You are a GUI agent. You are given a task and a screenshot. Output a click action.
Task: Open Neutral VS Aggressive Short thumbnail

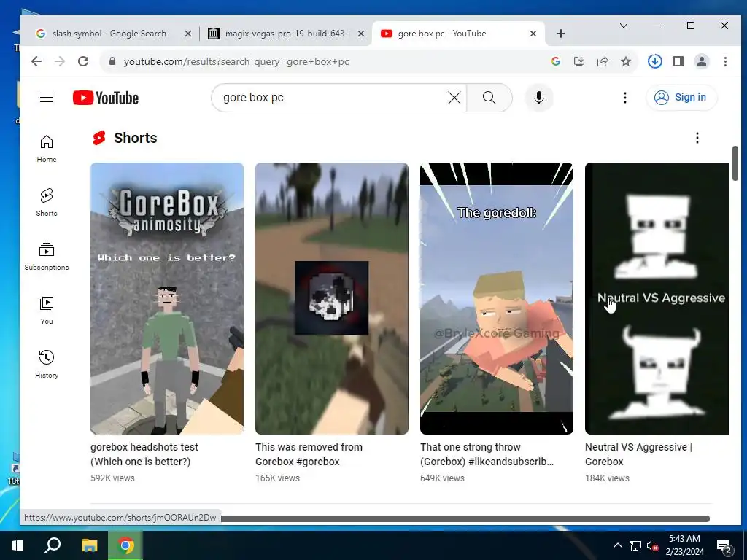657,298
